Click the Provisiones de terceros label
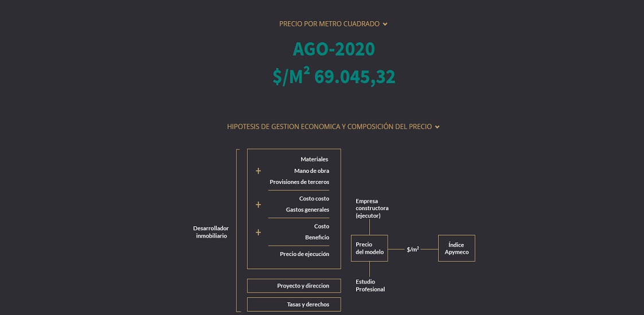Viewport: 644px width, 315px height. click(x=299, y=182)
